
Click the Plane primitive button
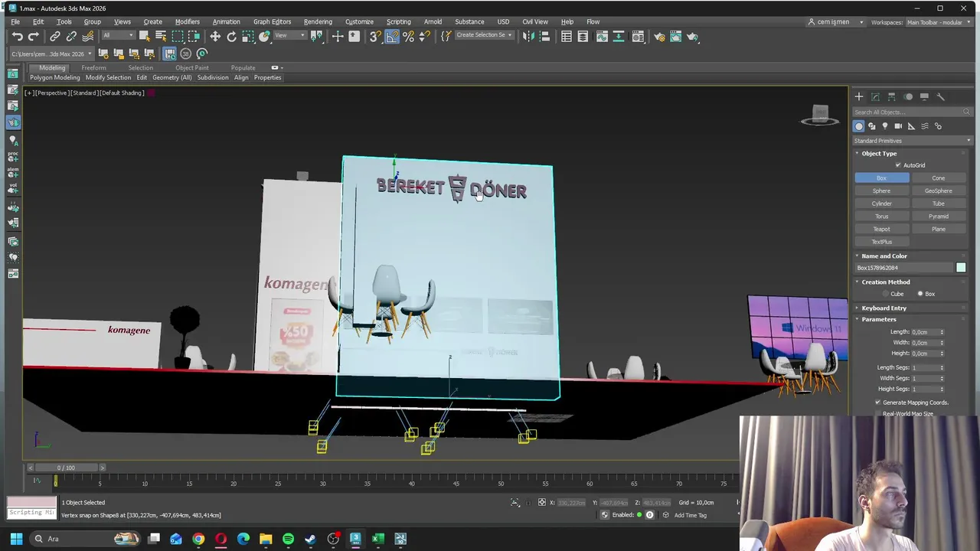[x=939, y=230]
